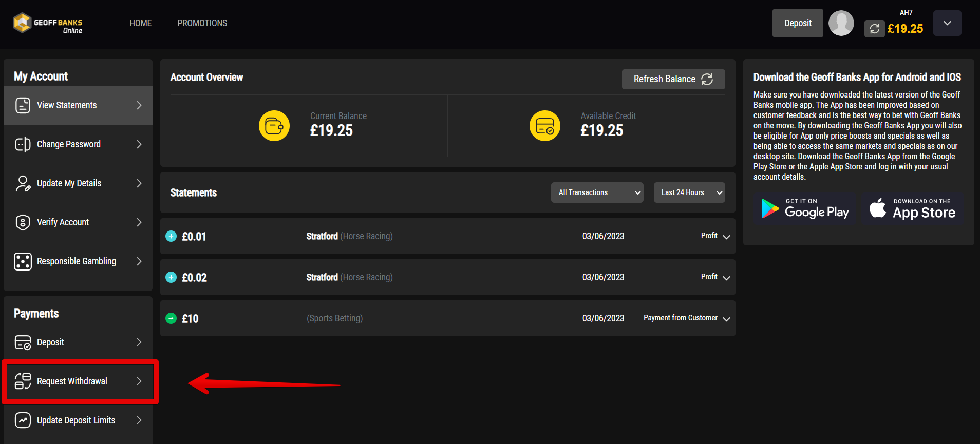Click the Stratford entry on £0.01 row
Viewport: 980px width, 444px height.
(x=322, y=236)
